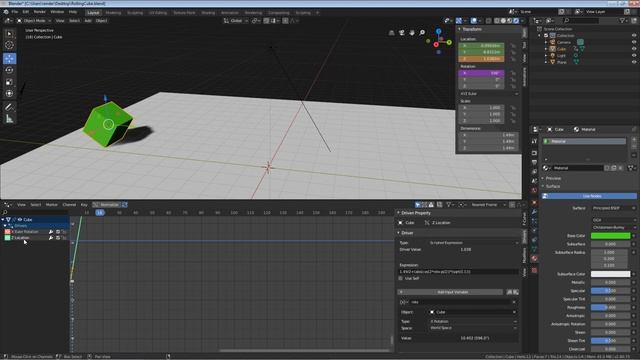Open the World Space dropdown

[473, 328]
